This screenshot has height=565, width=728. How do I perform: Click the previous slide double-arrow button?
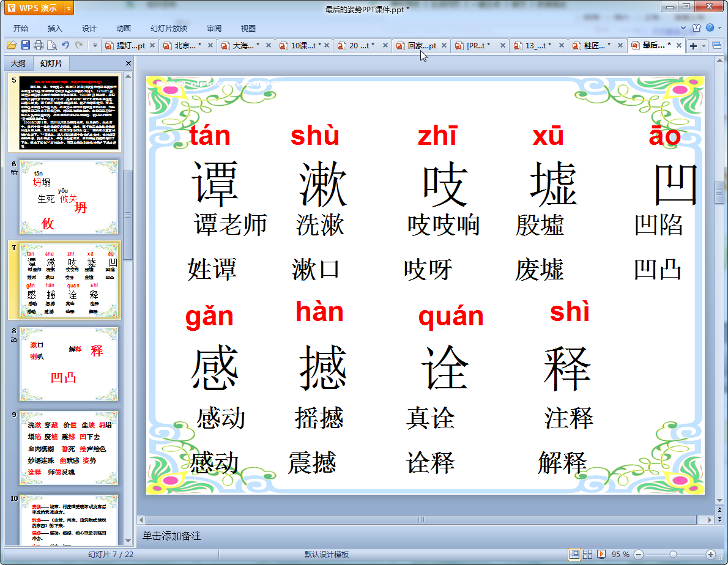(x=719, y=510)
